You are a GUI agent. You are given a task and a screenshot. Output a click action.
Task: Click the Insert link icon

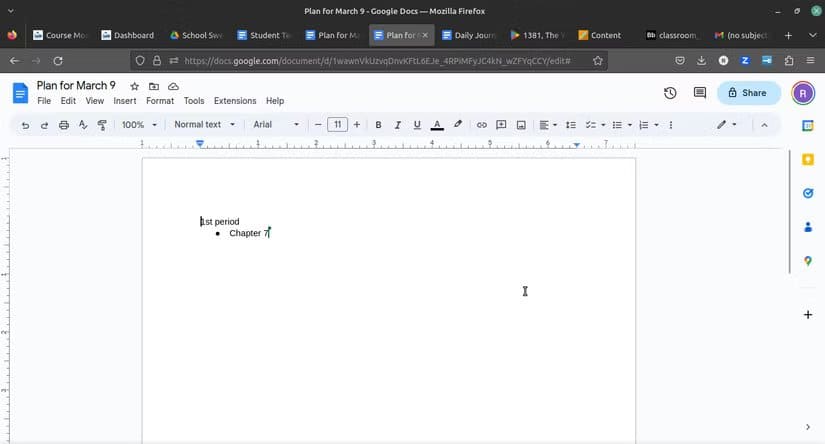(x=481, y=125)
